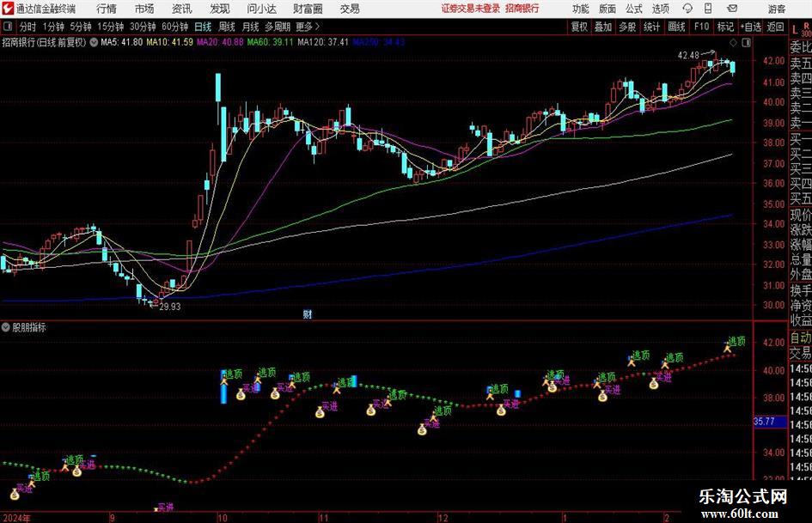Open the 版面 menu

pos(607,9)
